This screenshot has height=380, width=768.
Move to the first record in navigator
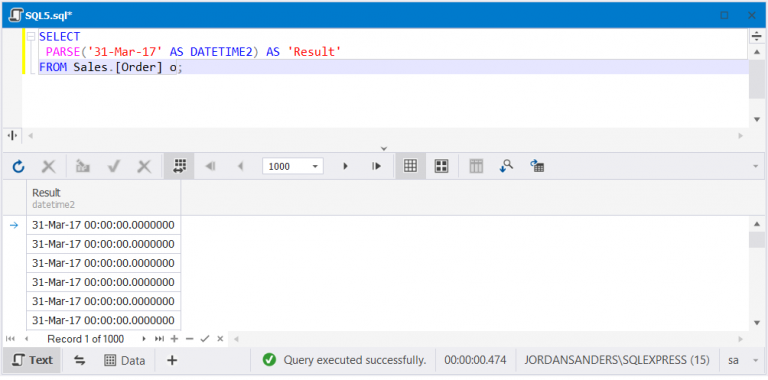10,338
